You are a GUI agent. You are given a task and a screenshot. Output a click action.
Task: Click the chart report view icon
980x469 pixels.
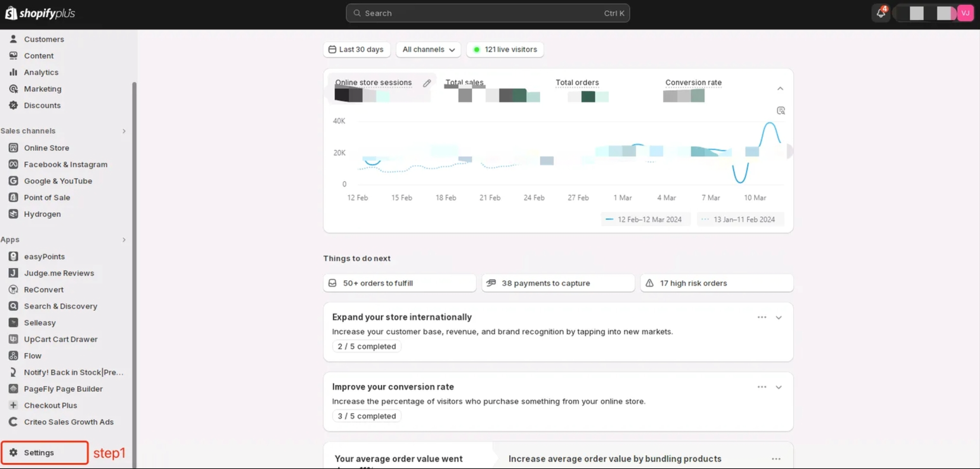click(781, 111)
